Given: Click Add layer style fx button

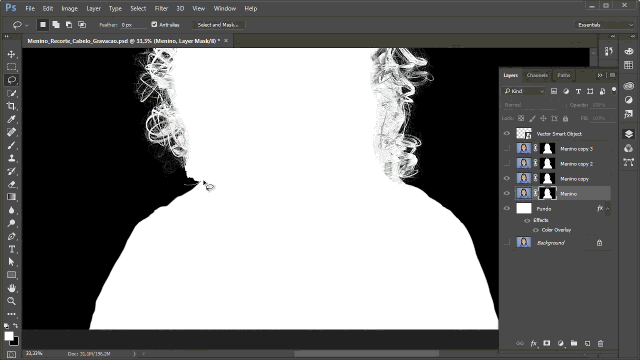Looking at the screenshot, I should 533,344.
